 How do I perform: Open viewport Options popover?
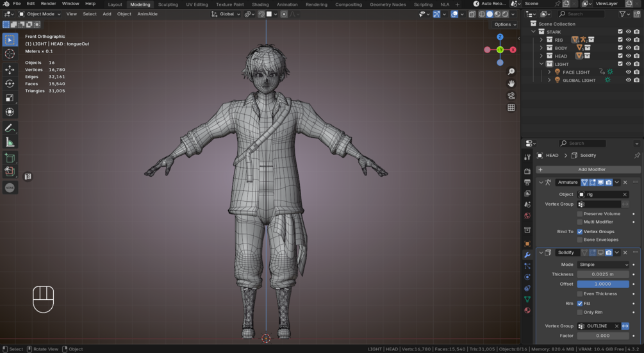(504, 24)
